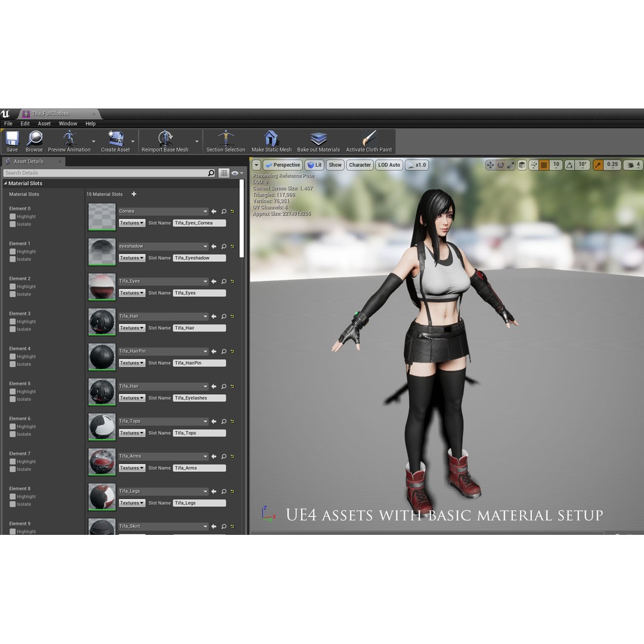Switch the Perspective view mode
Screen dimensions: 644x644
[x=283, y=165]
